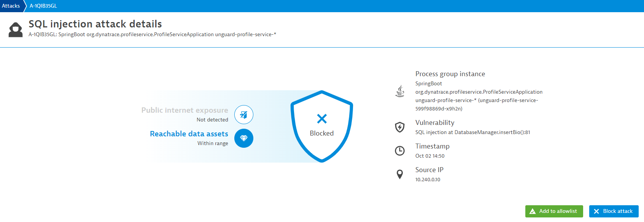Viewport: 644px width, 222px height.
Task: Open the SQL injection at DatabaseManager.insertBio vulnerability
Action: click(473, 133)
